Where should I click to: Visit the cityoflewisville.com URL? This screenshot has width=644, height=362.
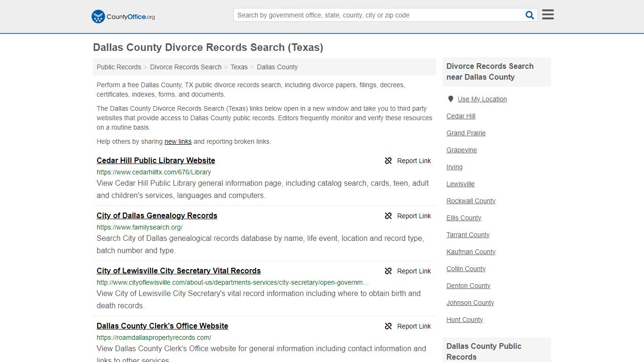pyautogui.click(x=233, y=282)
